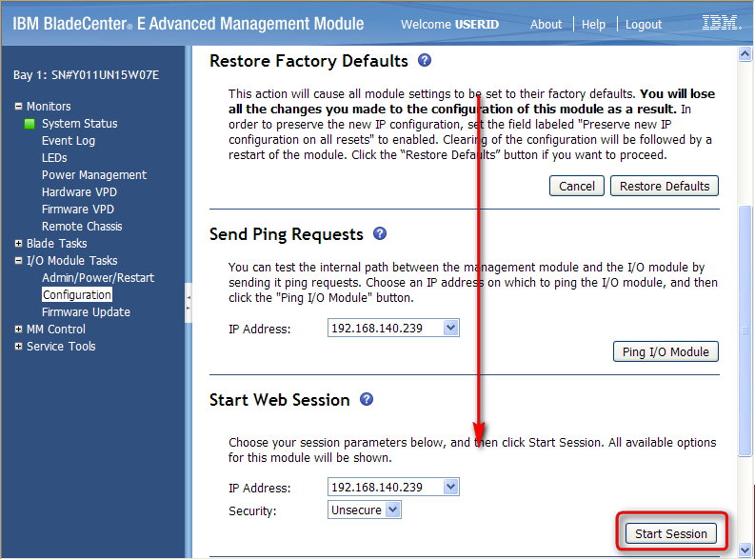Viewport: 755px width, 560px height.
Task: Collapse the I/O Module Tasks section
Action: (18, 261)
